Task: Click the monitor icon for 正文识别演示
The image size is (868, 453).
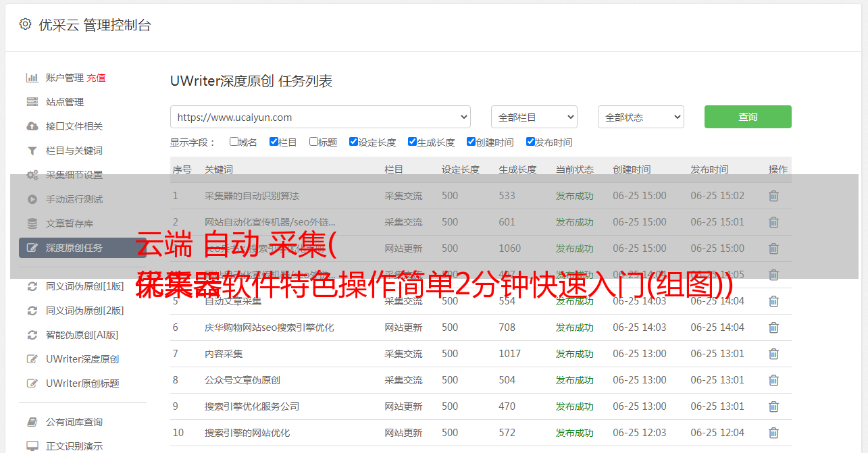Action: coord(32,446)
